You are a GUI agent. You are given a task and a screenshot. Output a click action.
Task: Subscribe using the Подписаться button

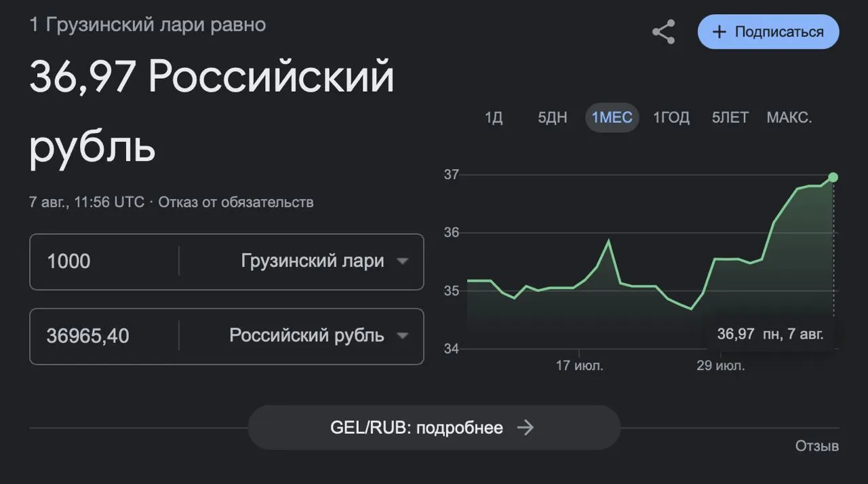coord(768,32)
